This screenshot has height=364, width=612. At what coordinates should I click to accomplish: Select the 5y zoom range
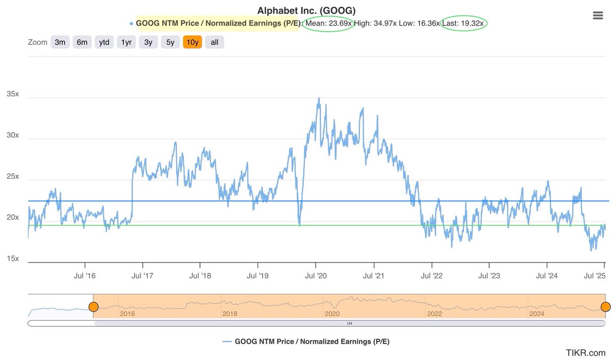tap(170, 42)
